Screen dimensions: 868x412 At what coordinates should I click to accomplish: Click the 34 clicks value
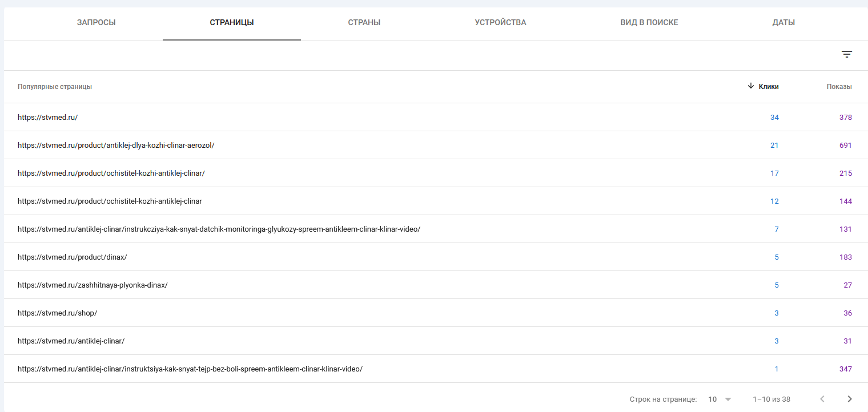click(774, 118)
